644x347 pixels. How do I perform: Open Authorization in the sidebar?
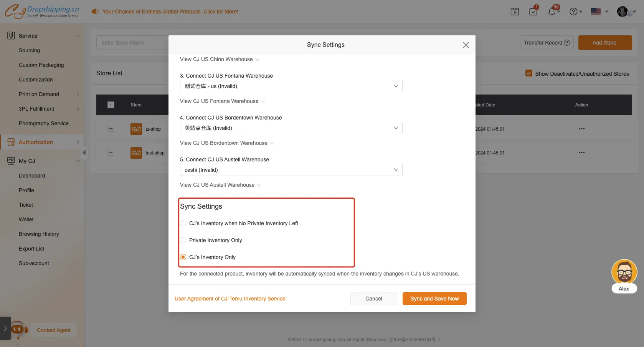(36, 142)
